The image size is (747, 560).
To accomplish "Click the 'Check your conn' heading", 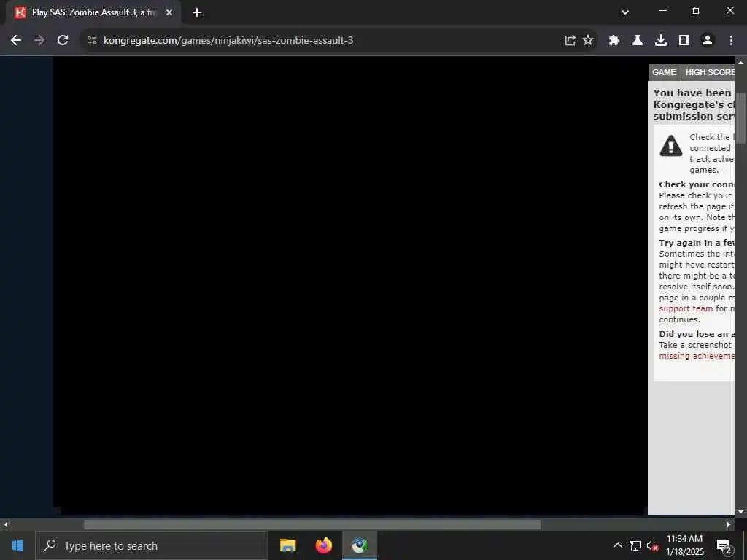I will pos(697,184).
